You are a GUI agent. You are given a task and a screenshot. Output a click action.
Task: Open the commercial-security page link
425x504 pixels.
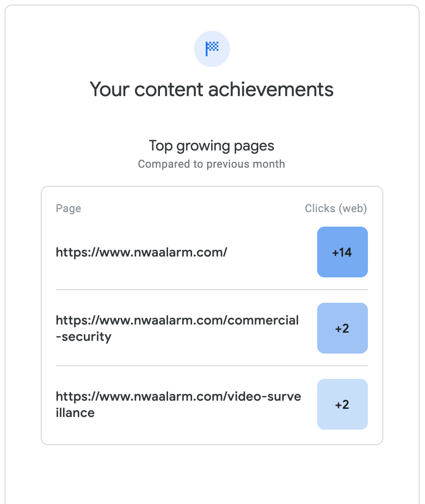click(x=177, y=321)
